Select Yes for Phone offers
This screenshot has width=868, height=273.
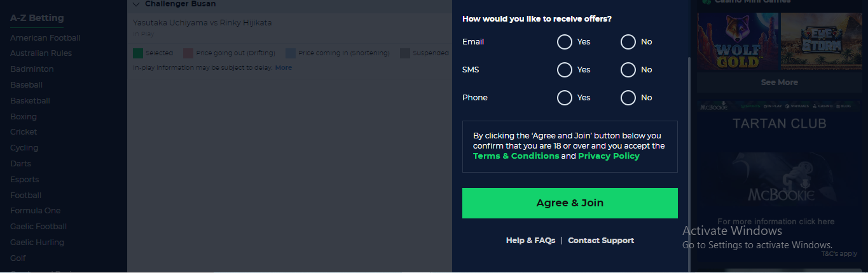point(565,98)
